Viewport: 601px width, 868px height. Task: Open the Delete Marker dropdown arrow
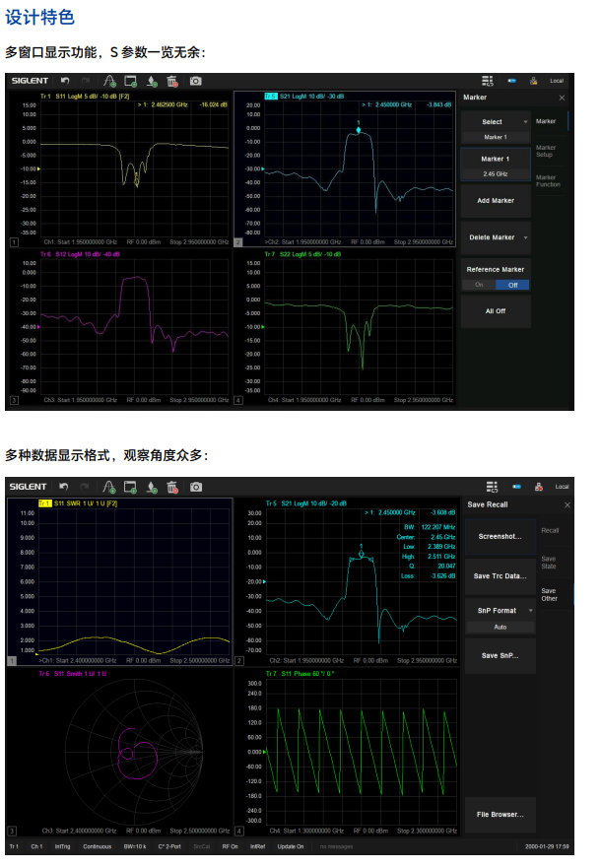525,237
